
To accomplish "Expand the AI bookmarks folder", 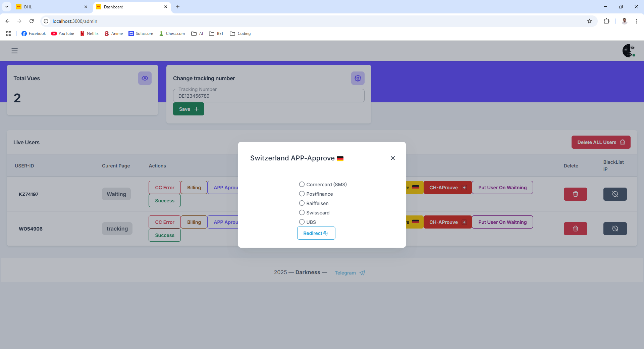I will coord(197,34).
